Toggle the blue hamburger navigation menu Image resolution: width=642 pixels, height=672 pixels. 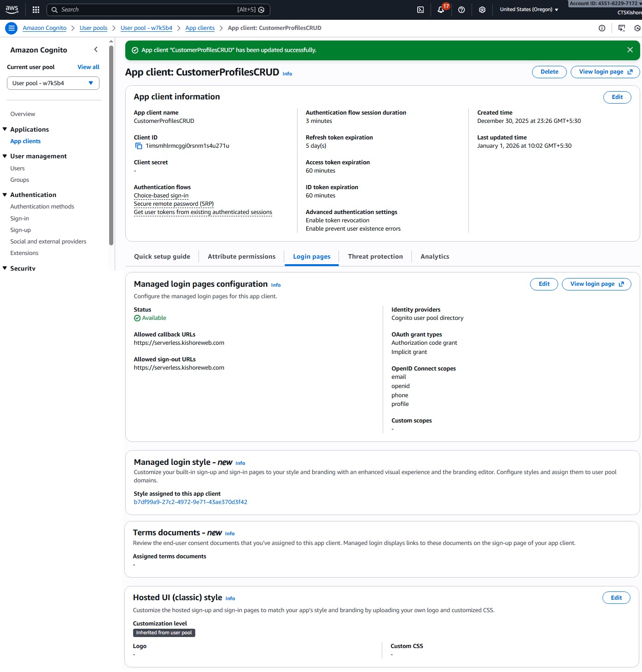pos(12,28)
